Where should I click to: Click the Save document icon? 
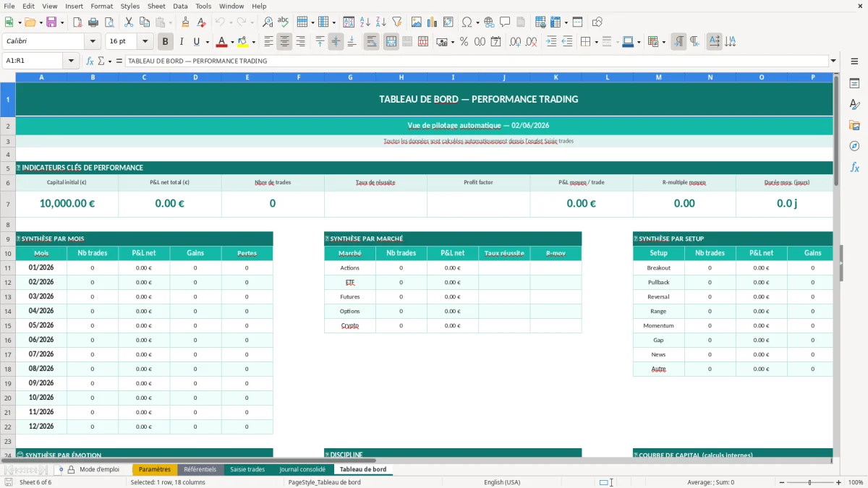pos(51,22)
